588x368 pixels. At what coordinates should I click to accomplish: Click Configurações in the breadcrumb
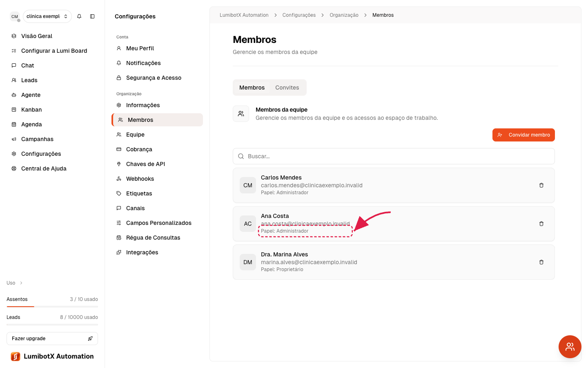tap(299, 15)
